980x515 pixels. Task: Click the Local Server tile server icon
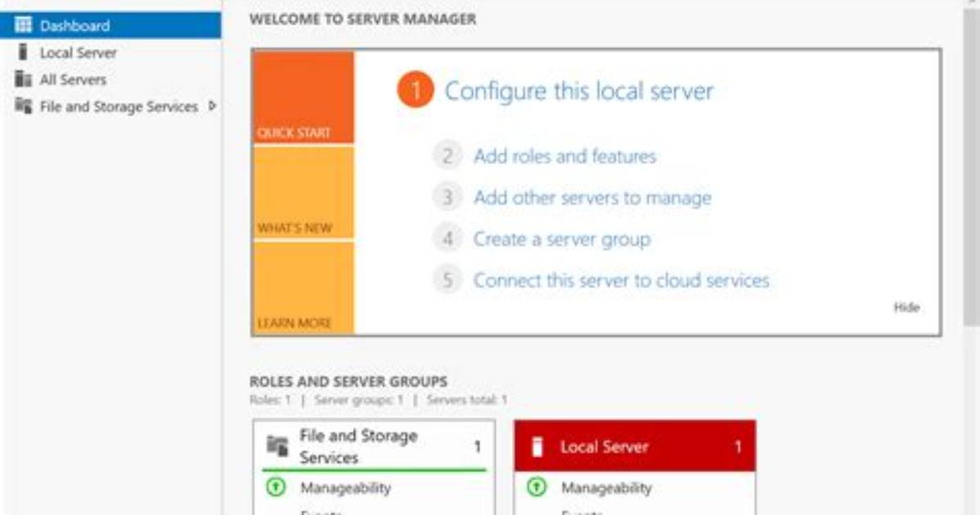coord(537,447)
